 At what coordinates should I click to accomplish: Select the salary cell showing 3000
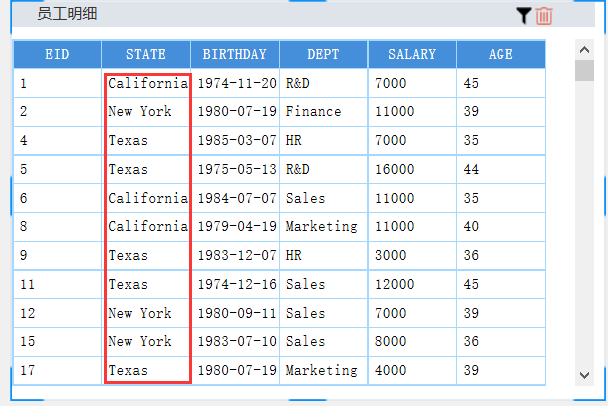tap(390, 255)
